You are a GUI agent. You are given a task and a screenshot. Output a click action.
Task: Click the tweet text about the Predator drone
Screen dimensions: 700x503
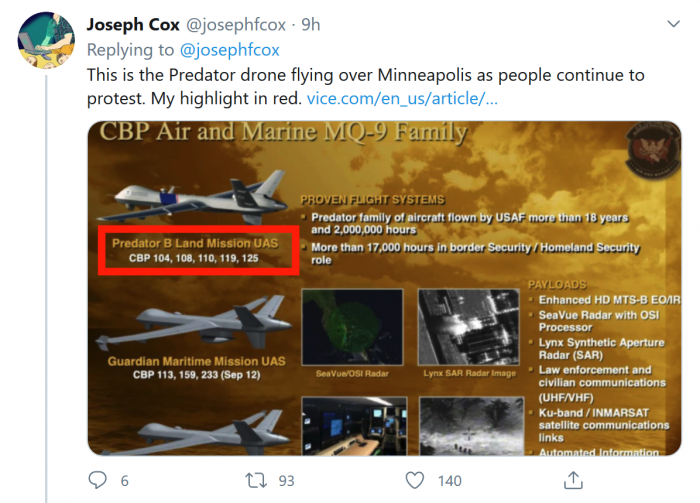pos(360,87)
